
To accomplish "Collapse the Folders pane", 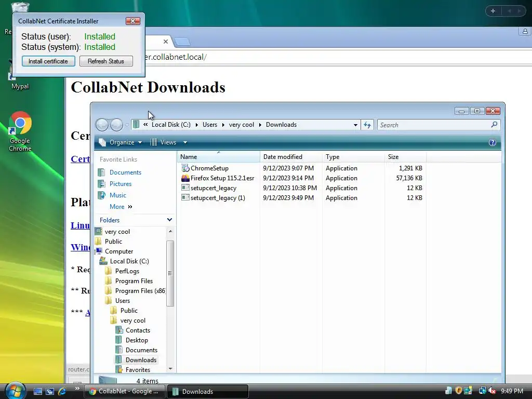I will tap(169, 220).
